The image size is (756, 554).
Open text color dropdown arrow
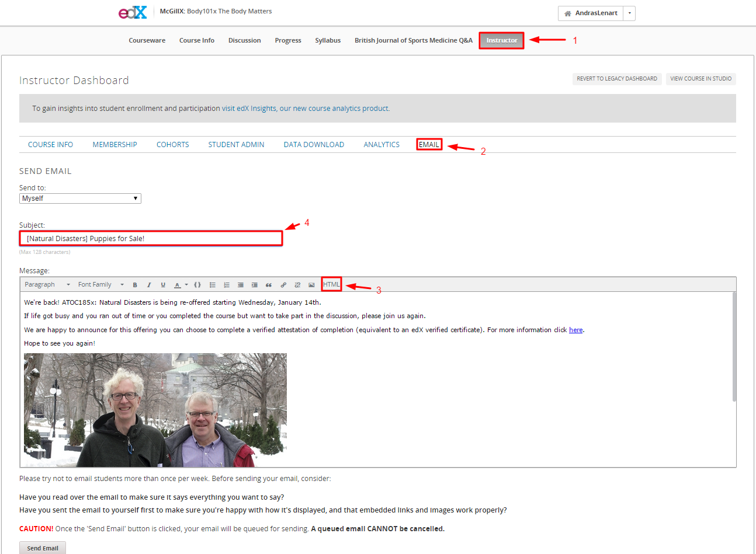pos(186,285)
